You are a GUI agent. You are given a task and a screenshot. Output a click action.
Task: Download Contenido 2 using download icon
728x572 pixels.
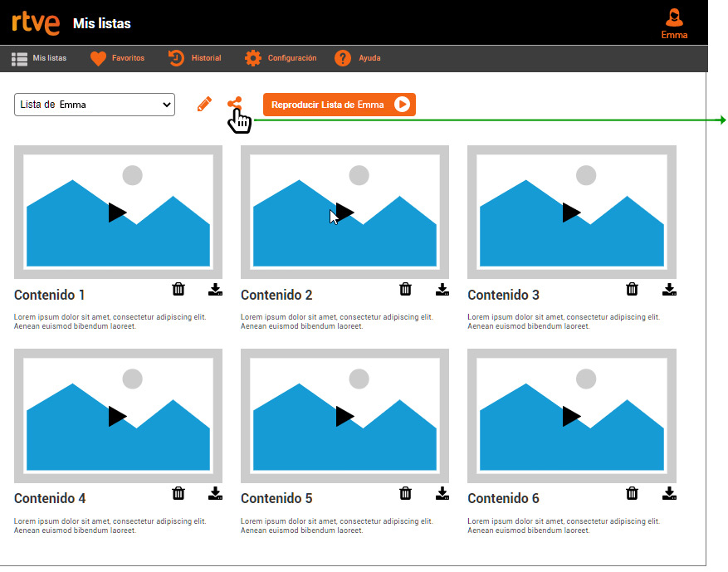[x=442, y=289]
